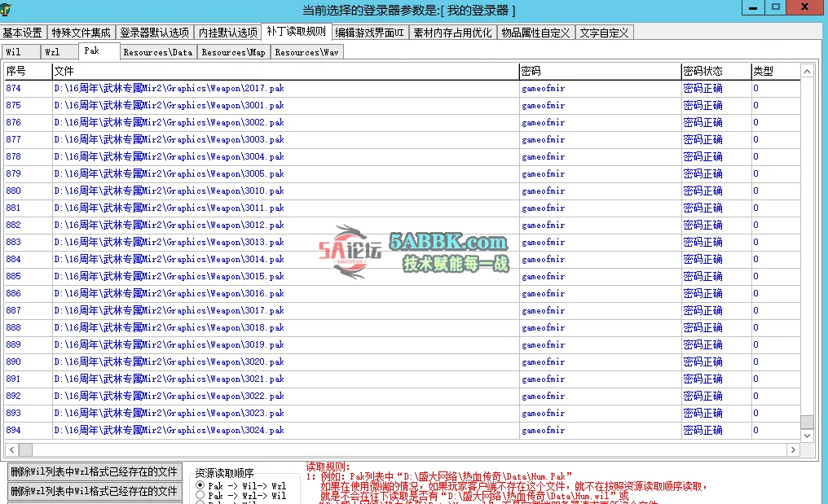The height and width of the screenshot is (504, 828).
Task: Open the 文字自定义 tab
Action: click(604, 33)
